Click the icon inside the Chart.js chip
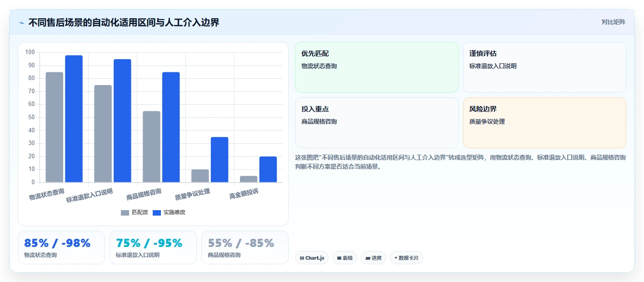The height and width of the screenshot is (282, 644). pos(302,258)
